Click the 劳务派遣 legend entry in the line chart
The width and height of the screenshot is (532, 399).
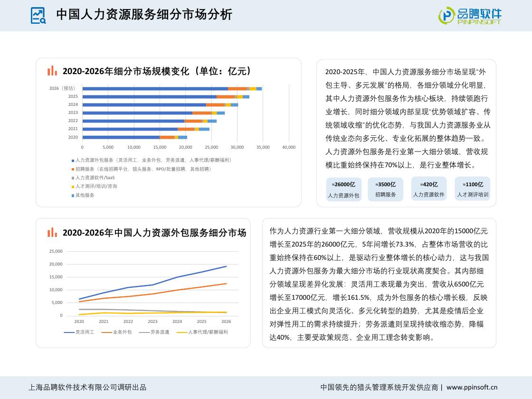click(154, 332)
